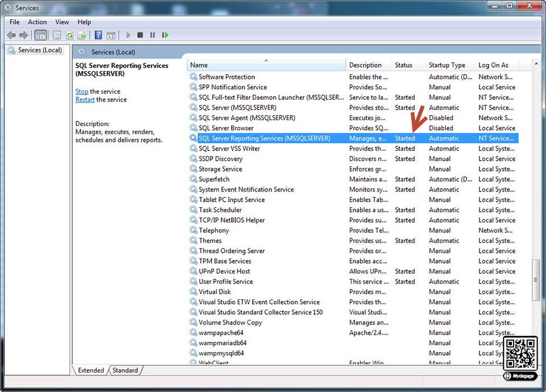
Task: Click gear icon of SSDP Discovery row
Action: [193, 159]
